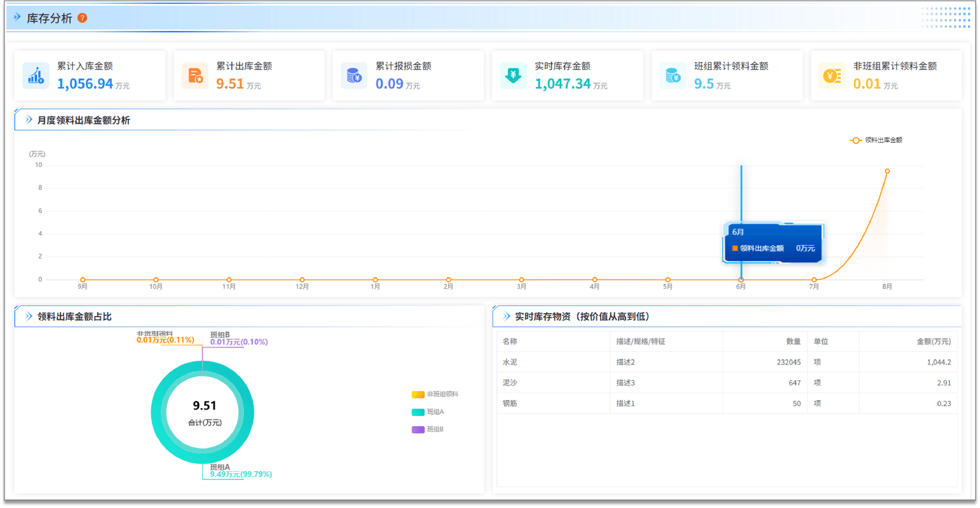Click the 实时库存金额 yen arrow icon

pos(513,75)
